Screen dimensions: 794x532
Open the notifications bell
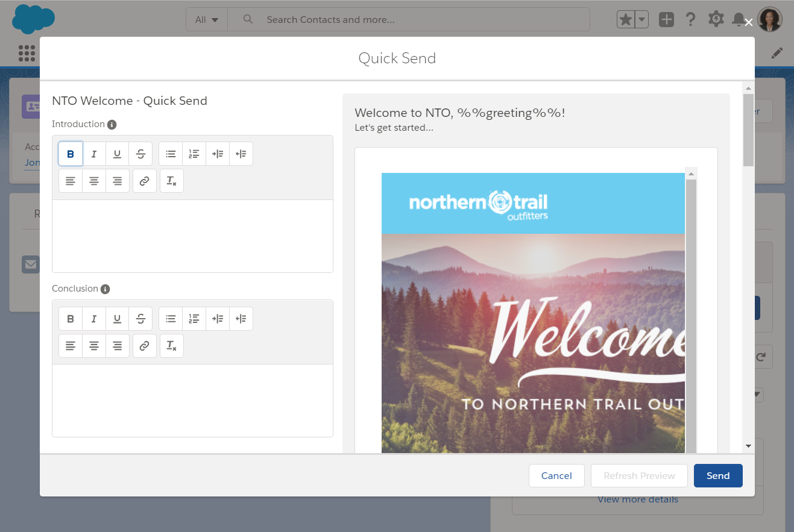pyautogui.click(x=738, y=19)
